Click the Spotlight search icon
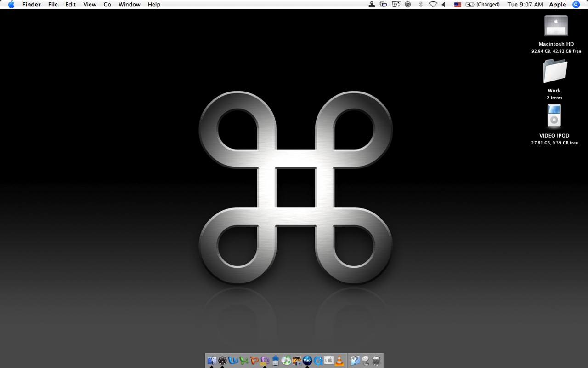Viewport: 588px width, 368px height. pos(576,5)
